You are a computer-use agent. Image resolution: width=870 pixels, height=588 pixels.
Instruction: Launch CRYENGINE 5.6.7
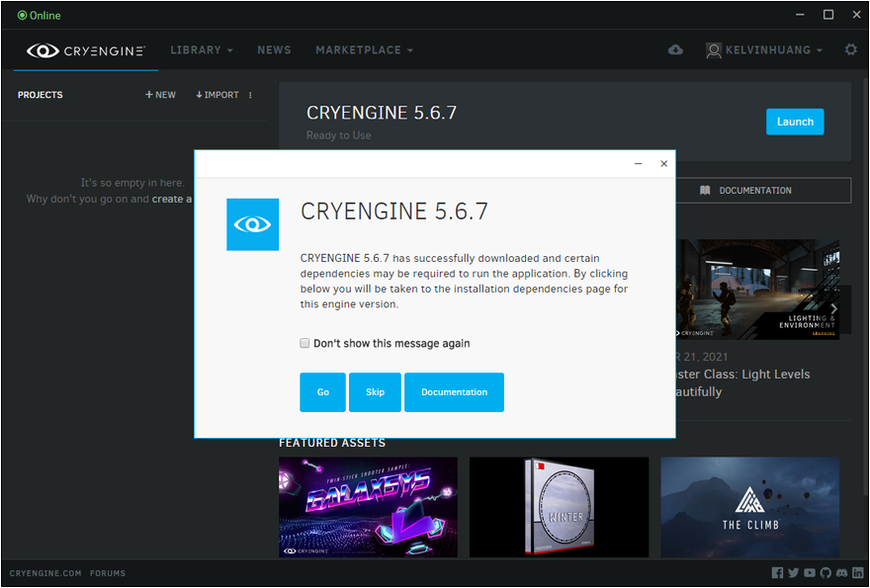795,122
